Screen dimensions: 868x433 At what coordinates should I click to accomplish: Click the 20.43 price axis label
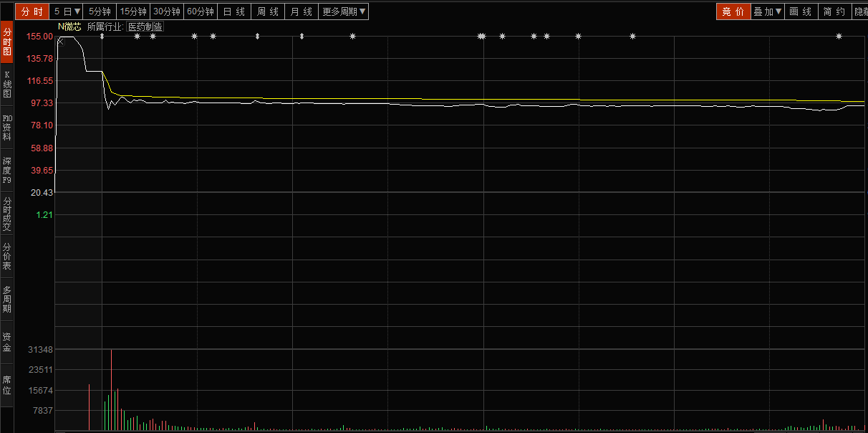coord(42,193)
